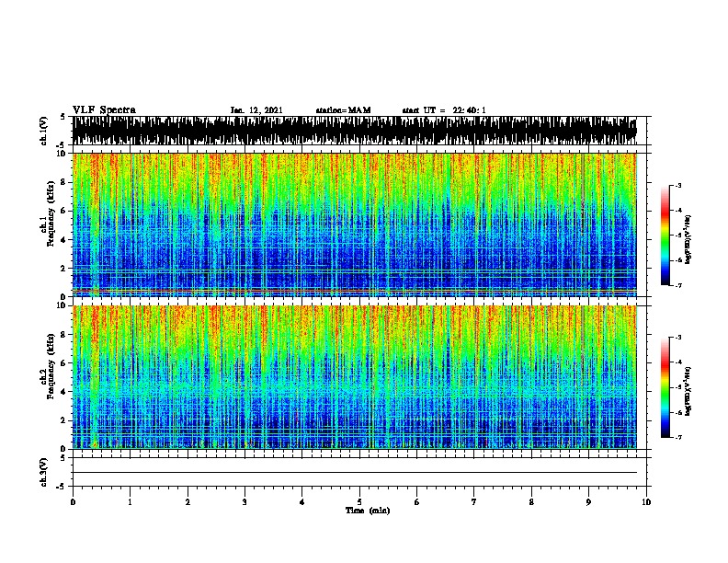
Task: Click the "Time (min)" axis label
Action: [x=368, y=511]
